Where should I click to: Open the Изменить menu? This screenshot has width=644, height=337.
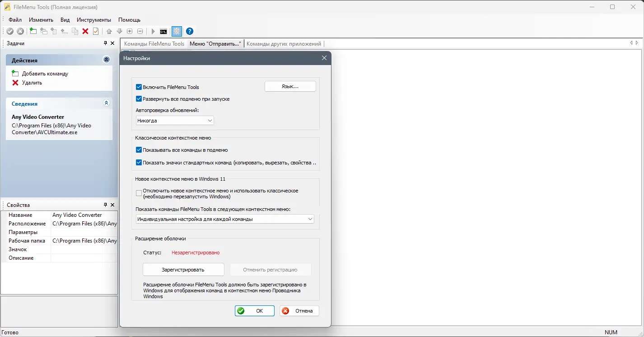(41, 20)
